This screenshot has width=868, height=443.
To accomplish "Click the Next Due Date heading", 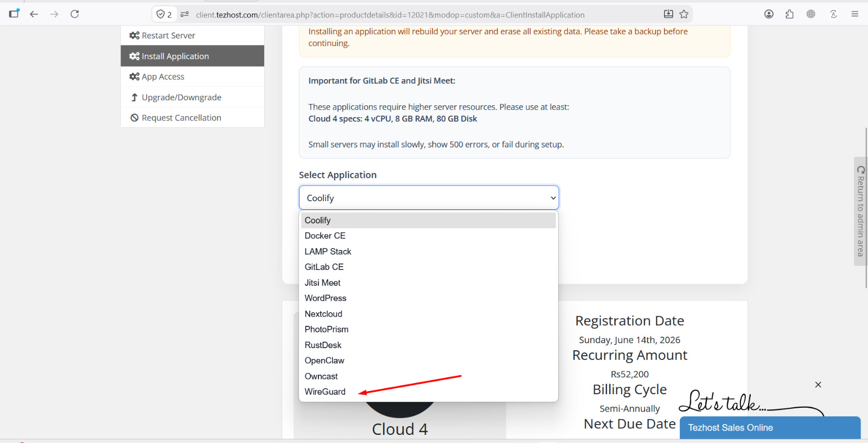I will [x=629, y=424].
